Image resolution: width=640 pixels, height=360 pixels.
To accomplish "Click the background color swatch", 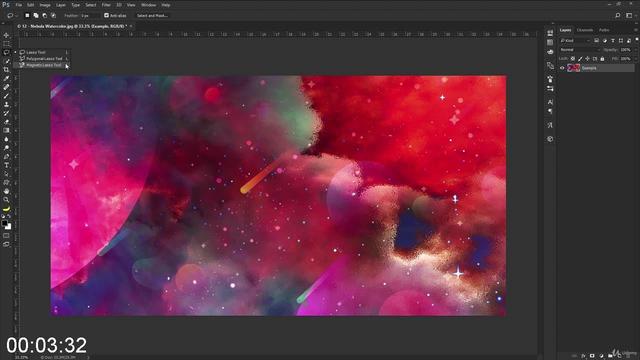I will pyautogui.click(x=9, y=227).
